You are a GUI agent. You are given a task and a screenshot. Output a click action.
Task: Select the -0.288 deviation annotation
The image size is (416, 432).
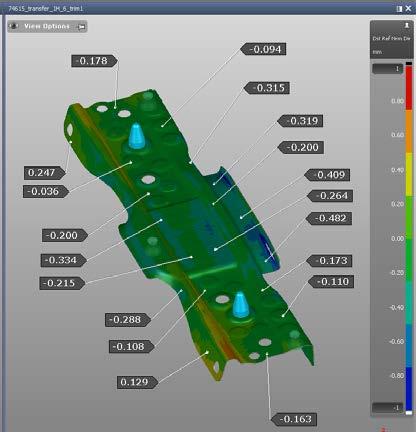[x=128, y=320]
